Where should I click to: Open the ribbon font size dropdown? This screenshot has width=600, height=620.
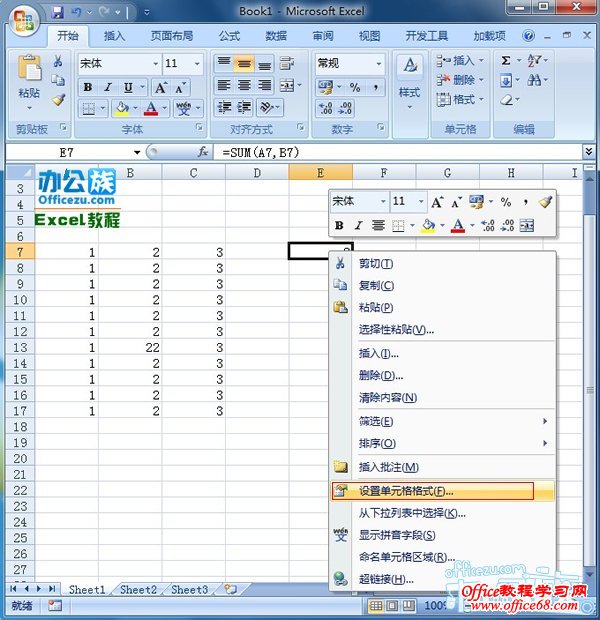[x=197, y=64]
